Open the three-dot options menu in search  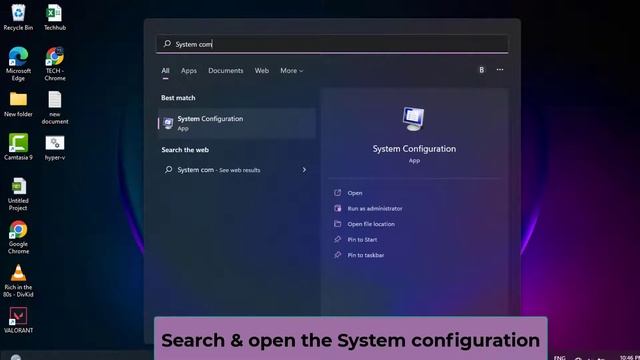[x=500, y=70]
